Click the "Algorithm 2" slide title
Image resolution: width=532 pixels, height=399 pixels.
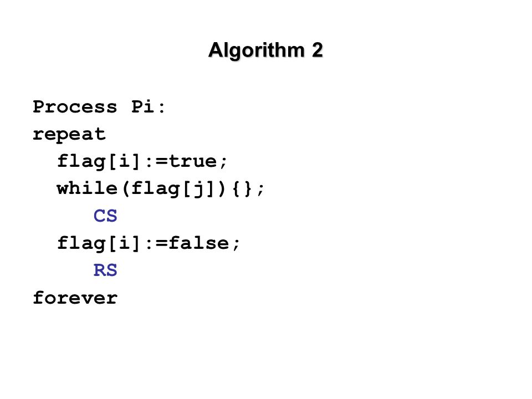(265, 50)
